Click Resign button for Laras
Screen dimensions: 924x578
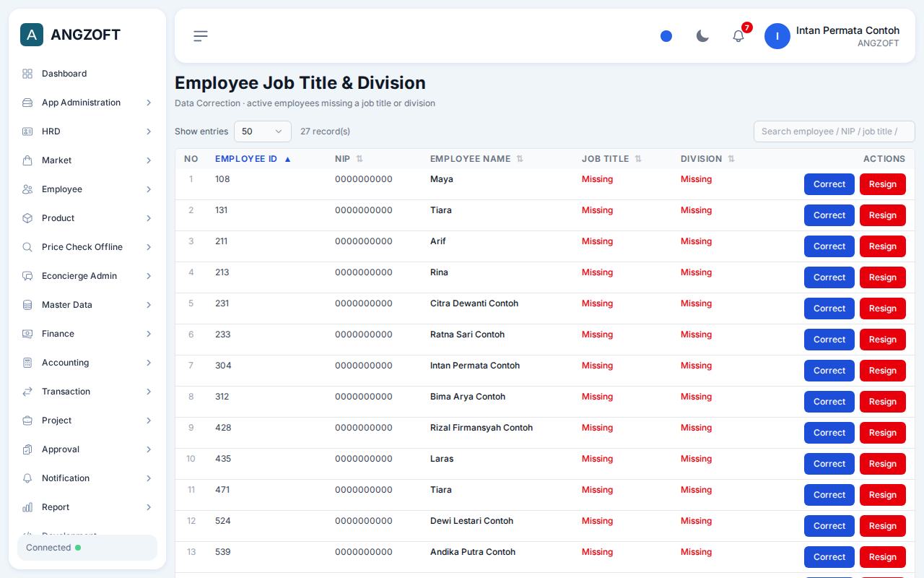(883, 464)
